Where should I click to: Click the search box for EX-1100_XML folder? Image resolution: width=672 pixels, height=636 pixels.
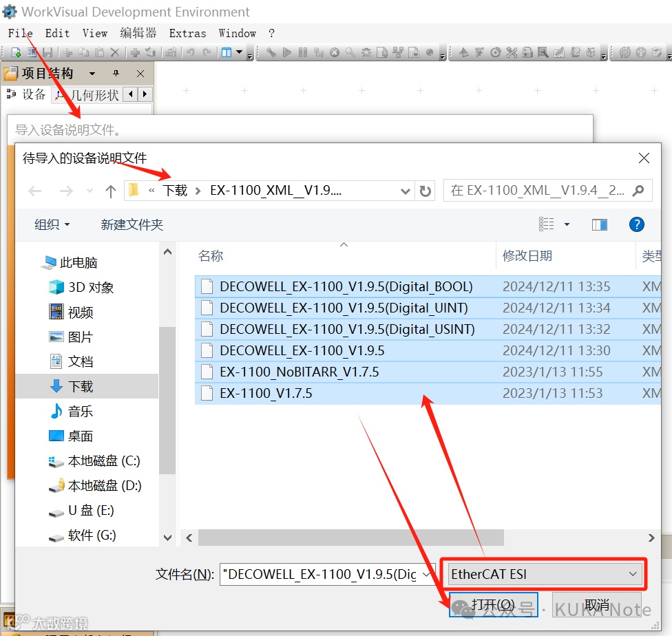tap(547, 190)
